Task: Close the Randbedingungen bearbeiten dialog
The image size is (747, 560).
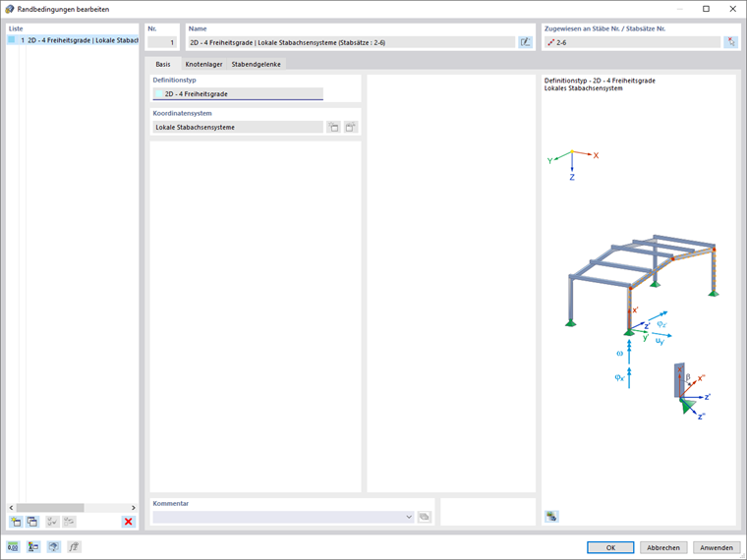Action: [732, 9]
